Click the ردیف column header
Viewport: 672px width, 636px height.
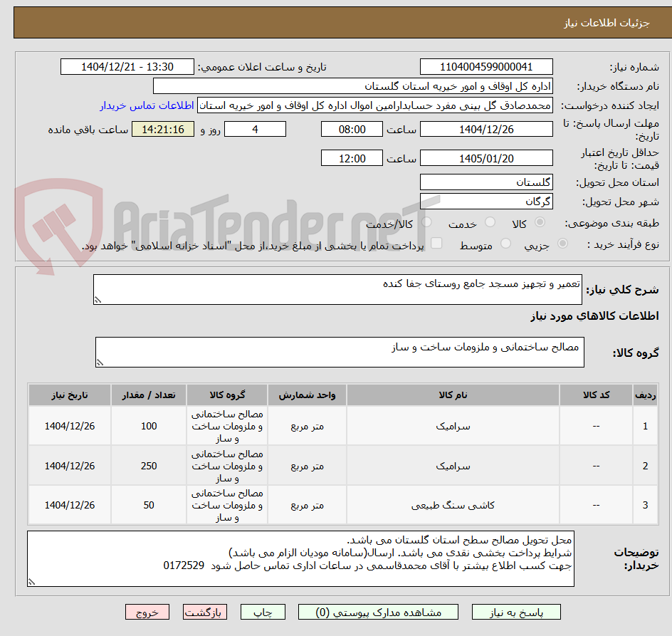(646, 395)
